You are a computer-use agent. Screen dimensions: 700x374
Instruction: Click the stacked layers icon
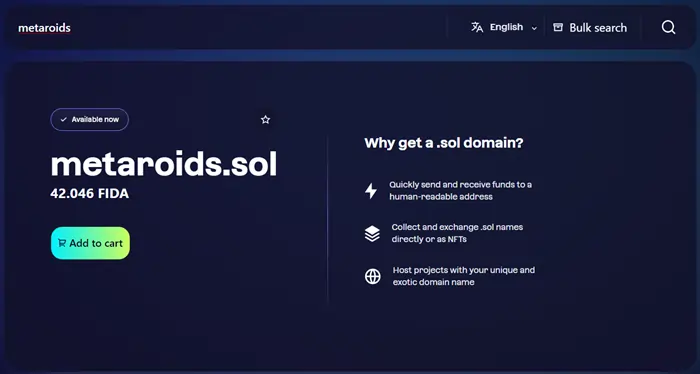click(372, 233)
